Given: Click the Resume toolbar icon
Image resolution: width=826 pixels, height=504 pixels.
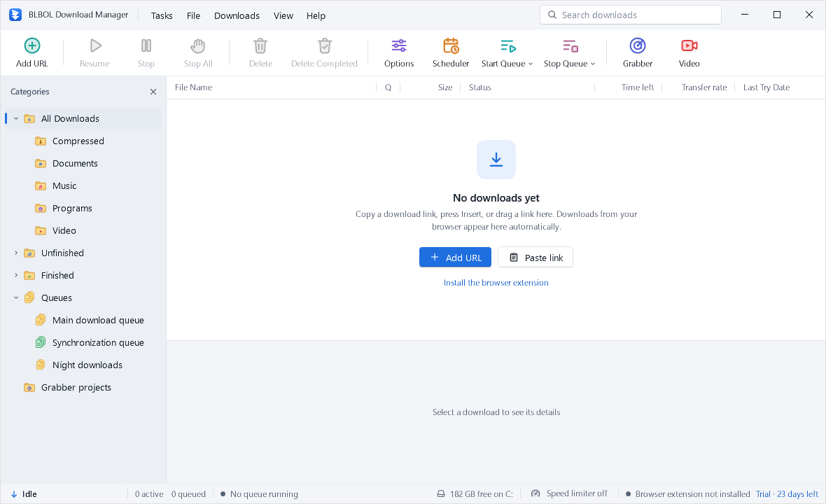Looking at the screenshot, I should [94, 46].
